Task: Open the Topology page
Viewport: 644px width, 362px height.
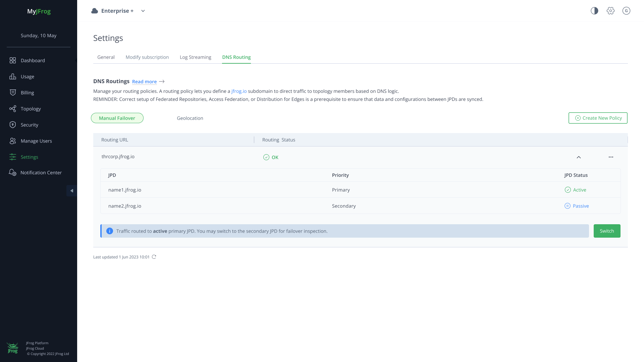Action: point(31,109)
